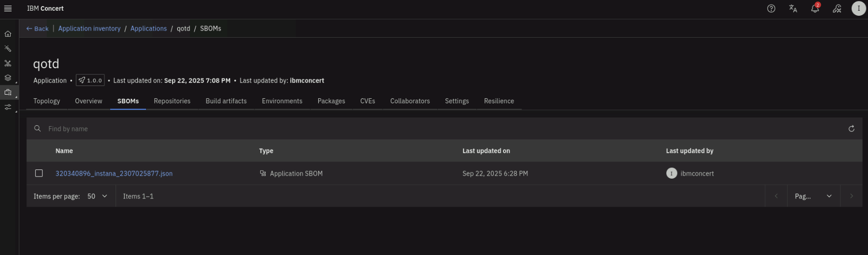
Task: Select the 320340896_instana SBOM row checkbox
Action: [x=39, y=174]
